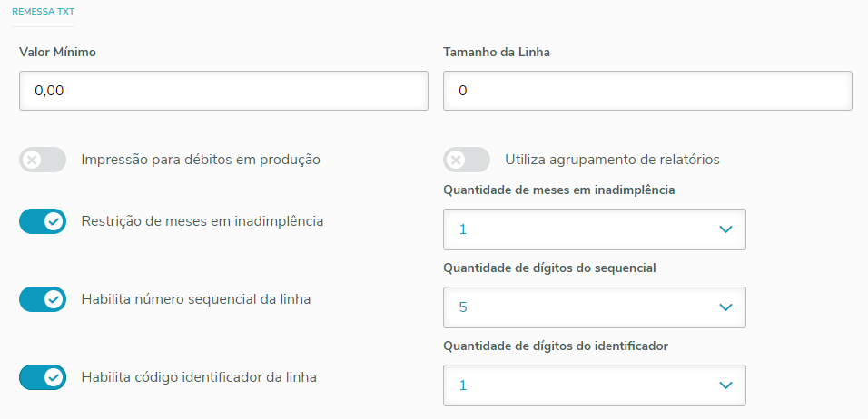Disable the Restrição de meses em inadimplência switch
Viewport: 868px width, 419px height.
coord(43,221)
